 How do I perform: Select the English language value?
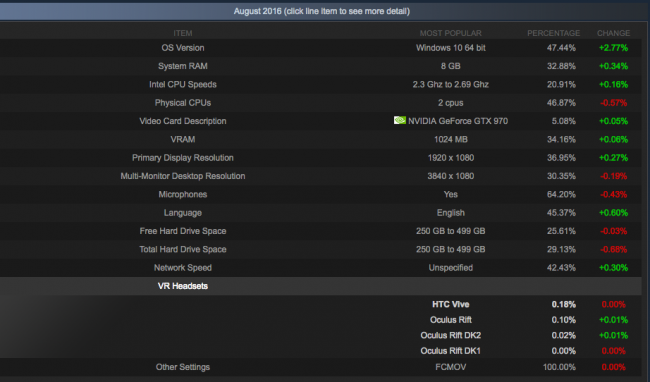coord(451,213)
